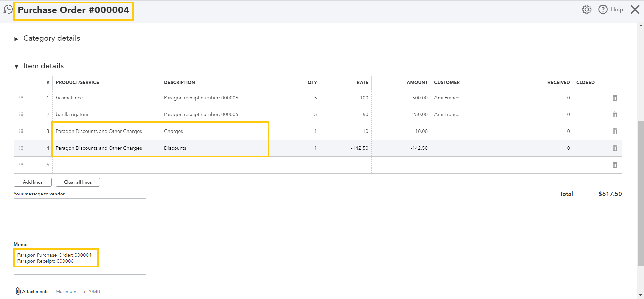Click the empty product cell in row 5
The width and height of the screenshot is (644, 299).
106,165
